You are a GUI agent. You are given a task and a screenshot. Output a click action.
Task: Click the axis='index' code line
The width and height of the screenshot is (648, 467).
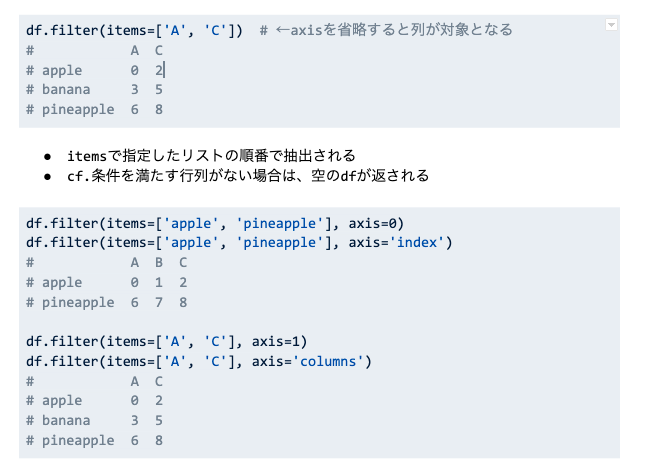coord(240,243)
